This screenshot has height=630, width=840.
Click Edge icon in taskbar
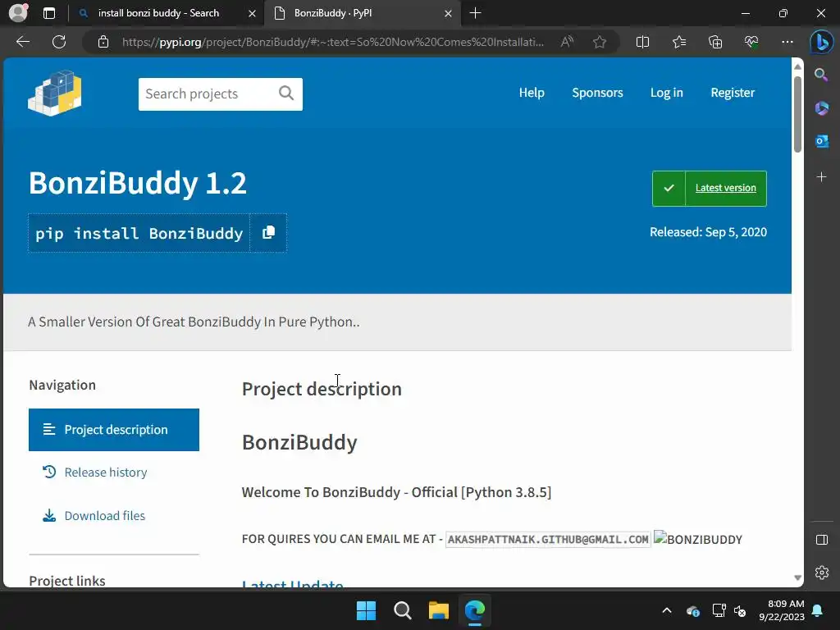tap(475, 610)
